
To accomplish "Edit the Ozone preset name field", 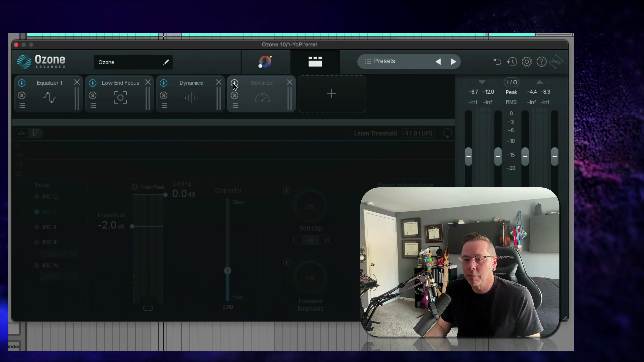I will [x=133, y=62].
